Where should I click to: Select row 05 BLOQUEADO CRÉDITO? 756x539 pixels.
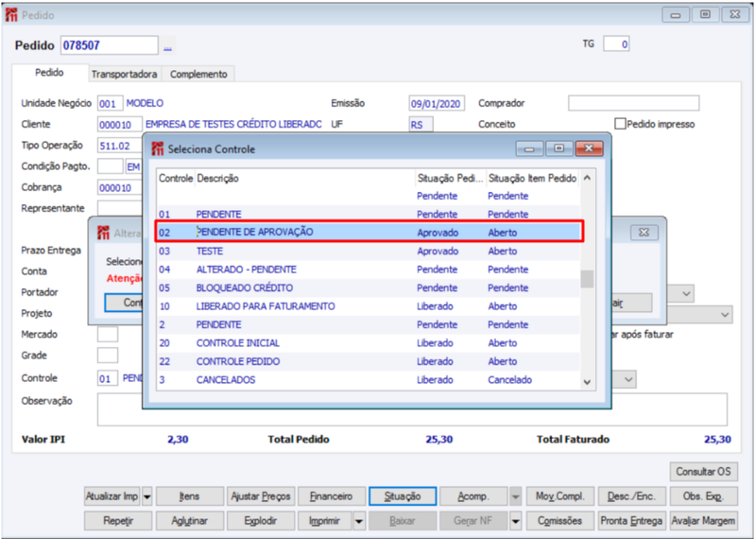(369, 287)
